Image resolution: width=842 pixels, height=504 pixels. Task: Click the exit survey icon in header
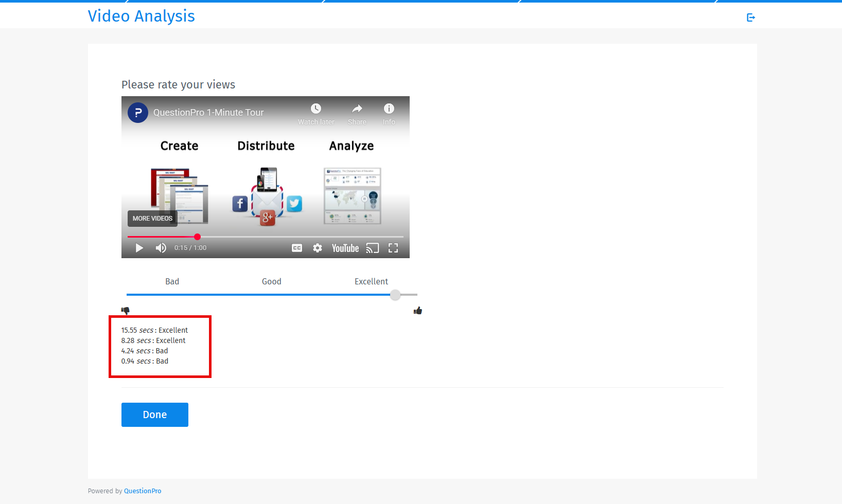click(x=751, y=17)
